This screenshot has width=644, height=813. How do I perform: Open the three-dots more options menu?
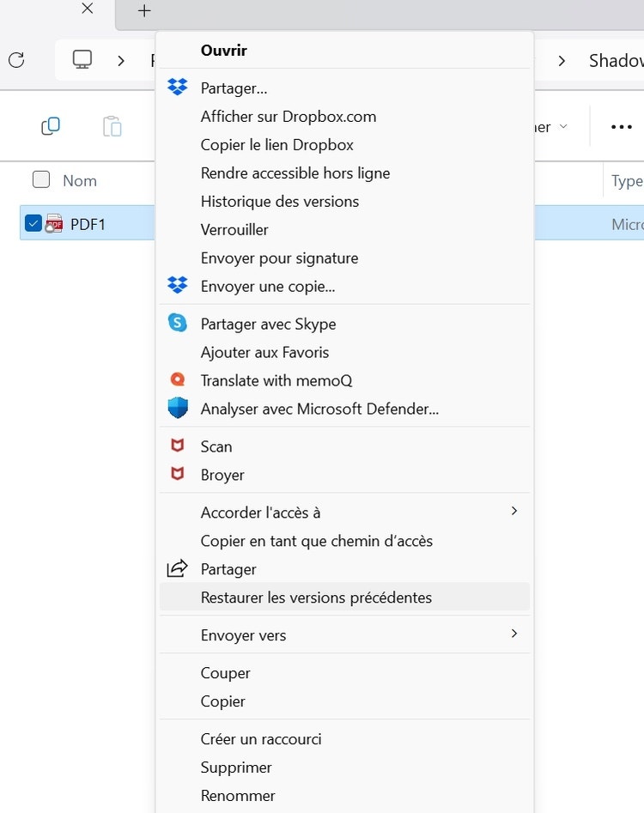pos(621,127)
